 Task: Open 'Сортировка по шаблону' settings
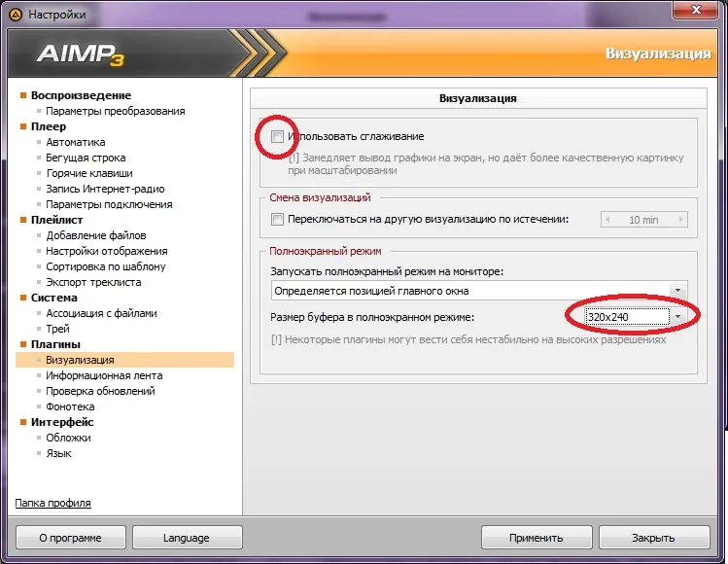tap(105, 266)
